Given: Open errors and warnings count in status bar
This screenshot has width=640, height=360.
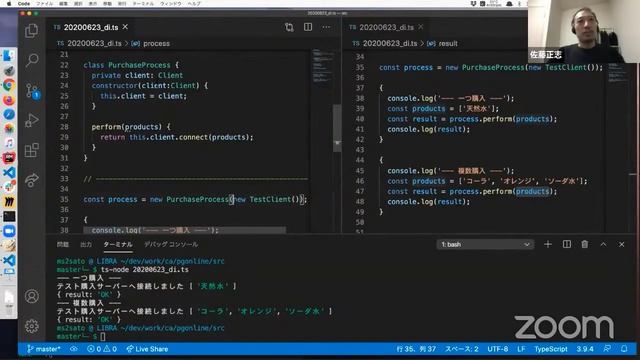Looking at the screenshot, I should coord(102,349).
